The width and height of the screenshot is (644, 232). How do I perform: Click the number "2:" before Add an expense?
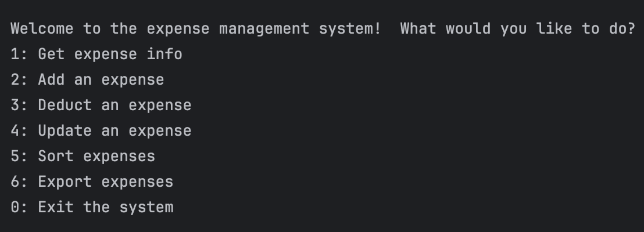[19, 79]
